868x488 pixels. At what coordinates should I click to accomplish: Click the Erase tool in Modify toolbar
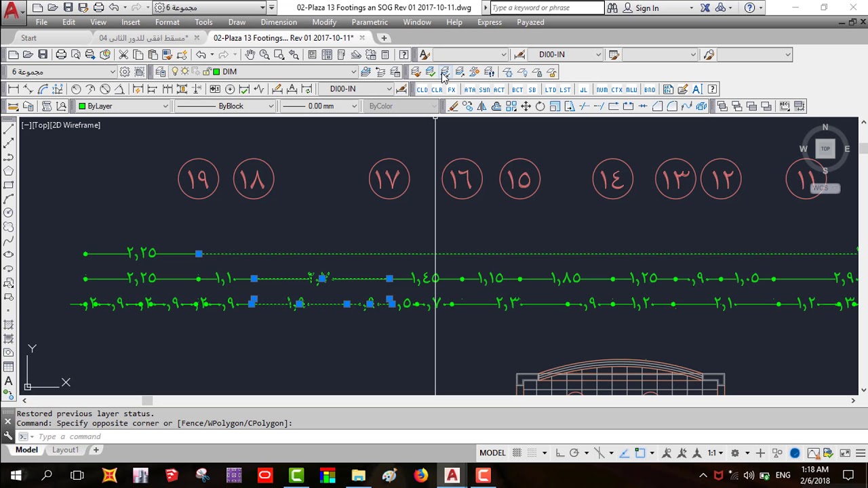(453, 106)
